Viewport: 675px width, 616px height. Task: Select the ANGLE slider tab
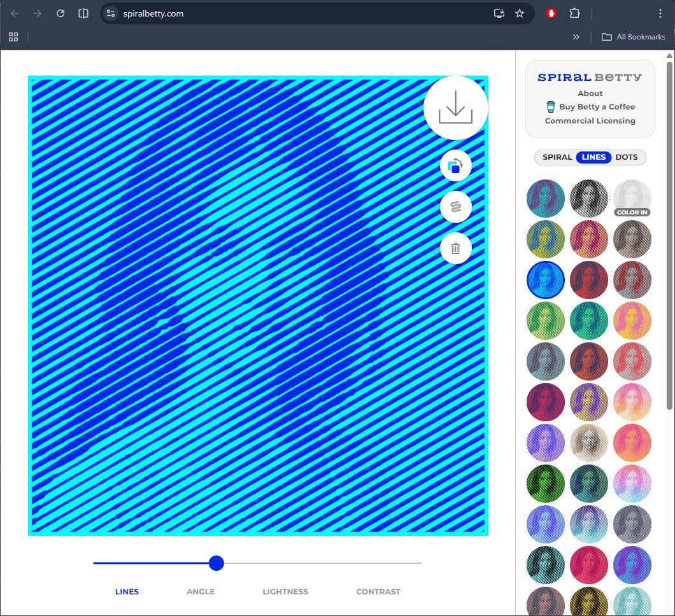click(x=201, y=592)
